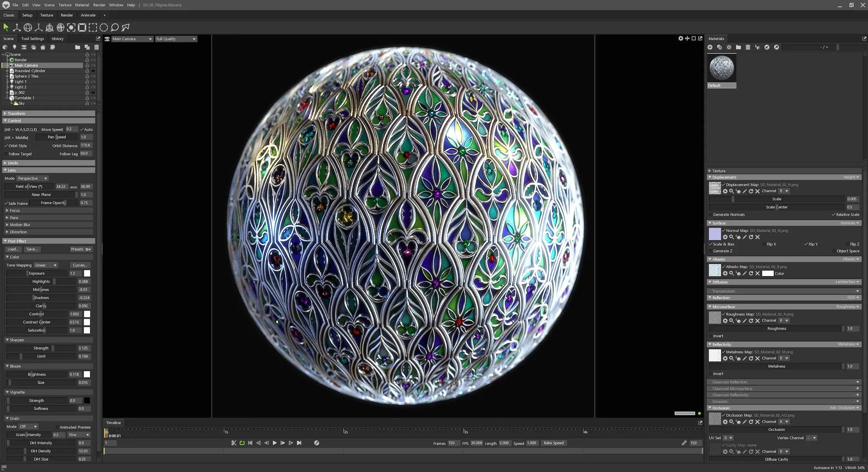Screen dimensions: 868x472
Task: Expand the Transform section
Action: pyautogui.click(x=49, y=114)
